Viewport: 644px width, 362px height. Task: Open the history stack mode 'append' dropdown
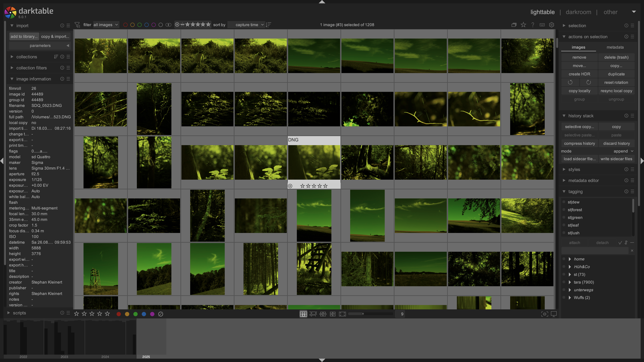pos(624,151)
